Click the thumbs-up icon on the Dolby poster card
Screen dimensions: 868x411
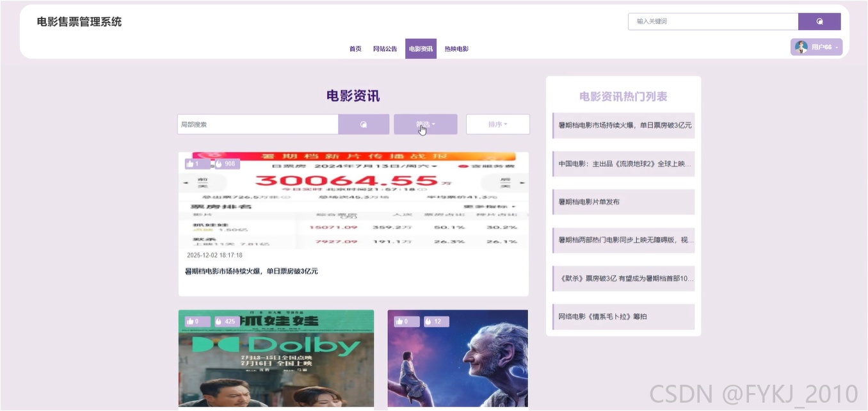pyautogui.click(x=190, y=321)
